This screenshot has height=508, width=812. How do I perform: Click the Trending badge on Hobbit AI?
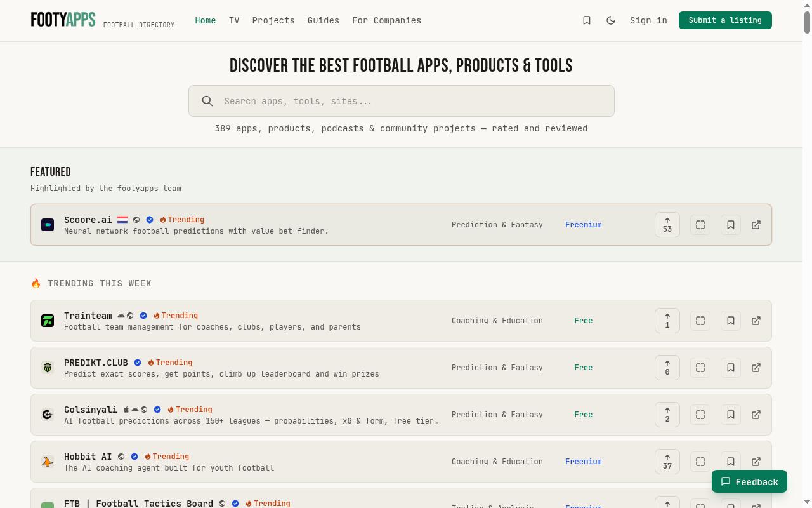[167, 457]
